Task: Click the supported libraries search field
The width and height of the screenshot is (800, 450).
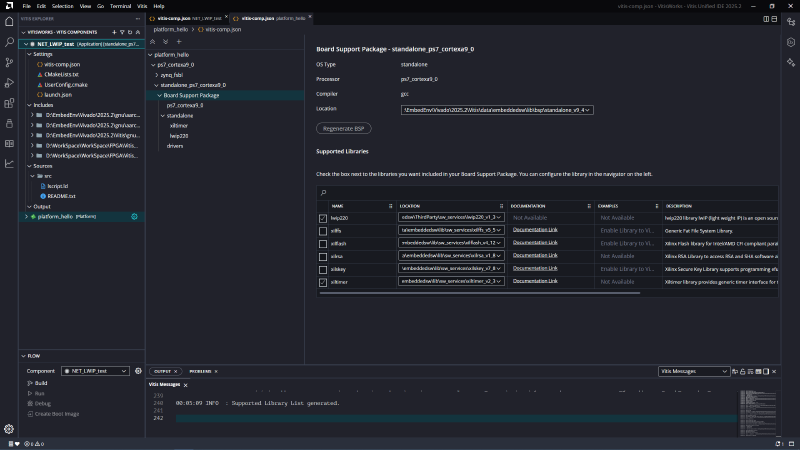Action: point(547,193)
